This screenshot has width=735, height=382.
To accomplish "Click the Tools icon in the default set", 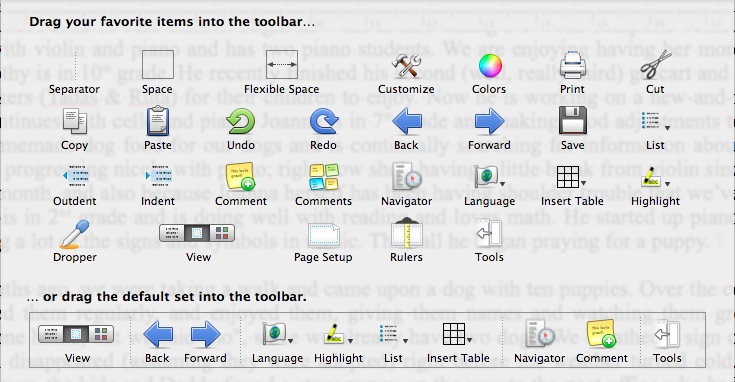I will [667, 334].
